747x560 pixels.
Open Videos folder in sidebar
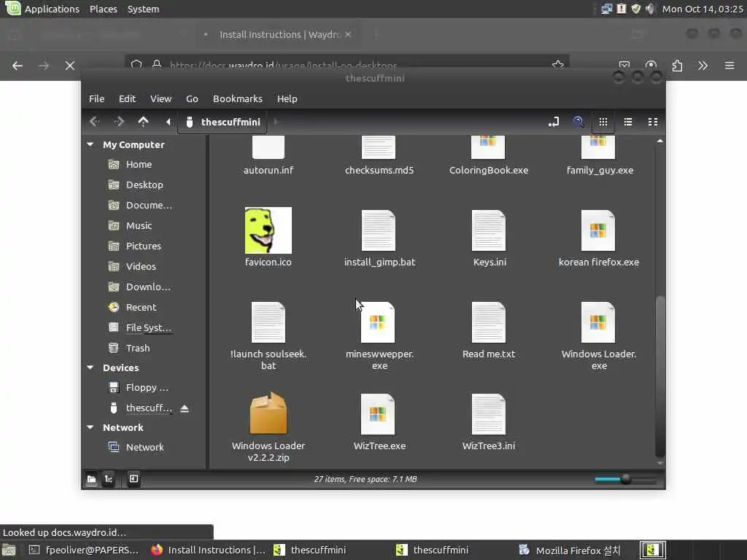pos(141,267)
